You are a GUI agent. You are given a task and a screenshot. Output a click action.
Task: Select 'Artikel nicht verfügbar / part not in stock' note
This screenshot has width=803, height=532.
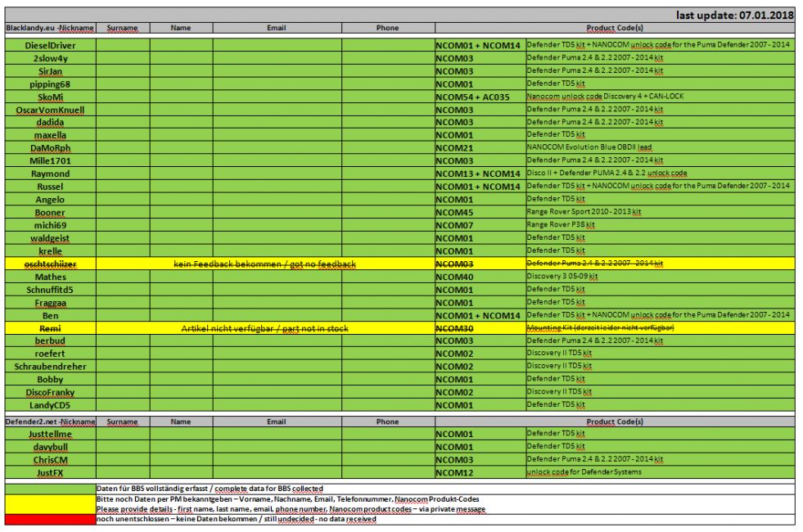point(264,328)
